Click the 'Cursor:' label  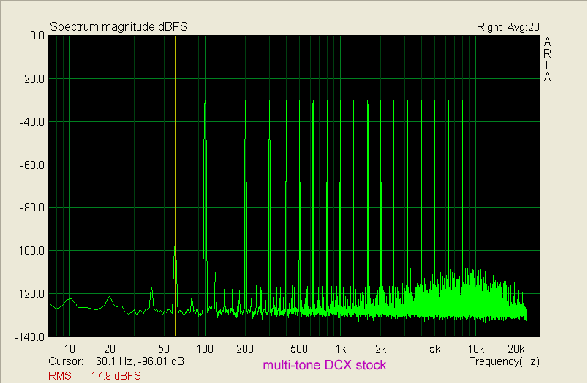66,361
